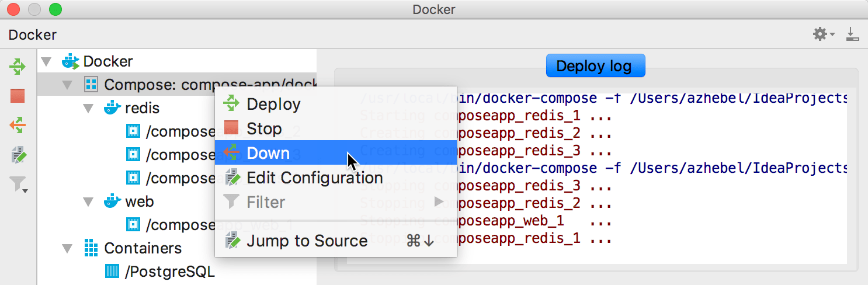Click the Deploy icon in the context menu
Image resolution: width=868 pixels, height=285 pixels.
point(232,104)
